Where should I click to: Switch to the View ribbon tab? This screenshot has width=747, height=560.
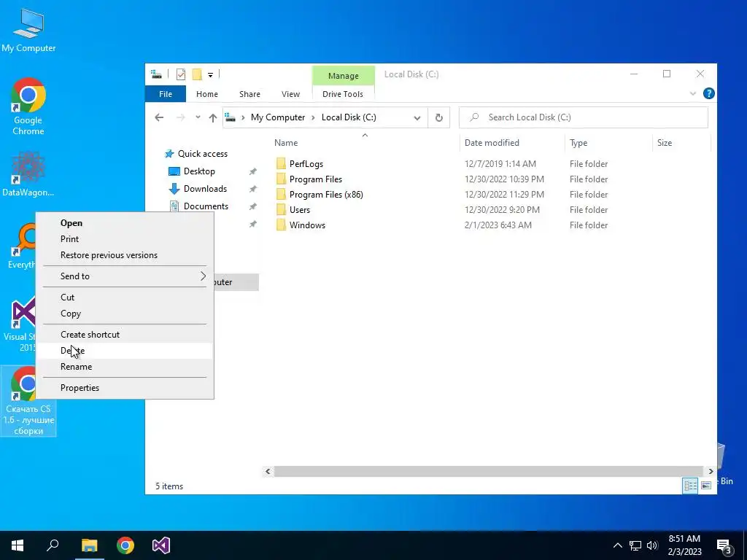(290, 94)
